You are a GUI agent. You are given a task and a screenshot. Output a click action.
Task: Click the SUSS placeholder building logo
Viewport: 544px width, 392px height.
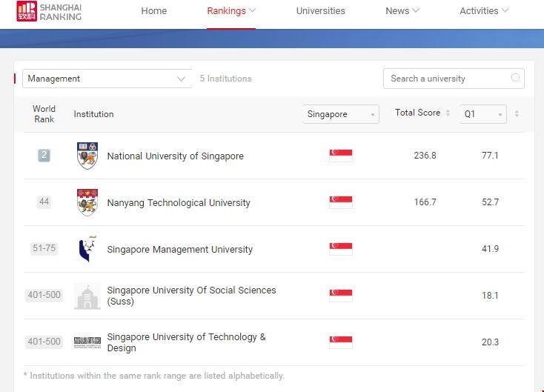[87, 296]
